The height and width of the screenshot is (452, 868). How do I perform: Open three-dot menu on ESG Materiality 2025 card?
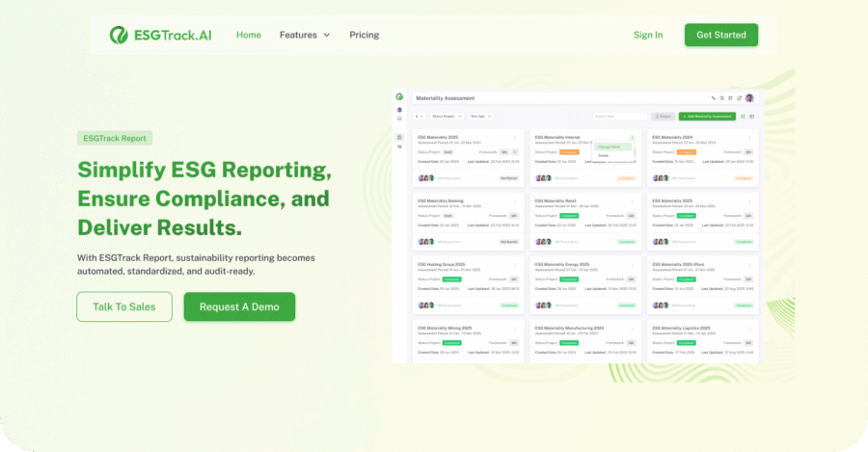pos(515,138)
